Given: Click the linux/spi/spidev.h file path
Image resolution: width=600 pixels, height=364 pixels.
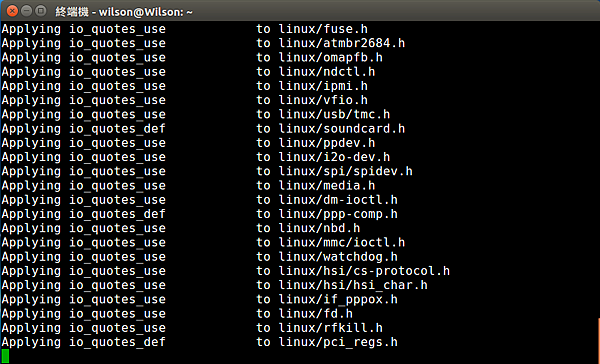Looking at the screenshot, I should pos(346,171).
